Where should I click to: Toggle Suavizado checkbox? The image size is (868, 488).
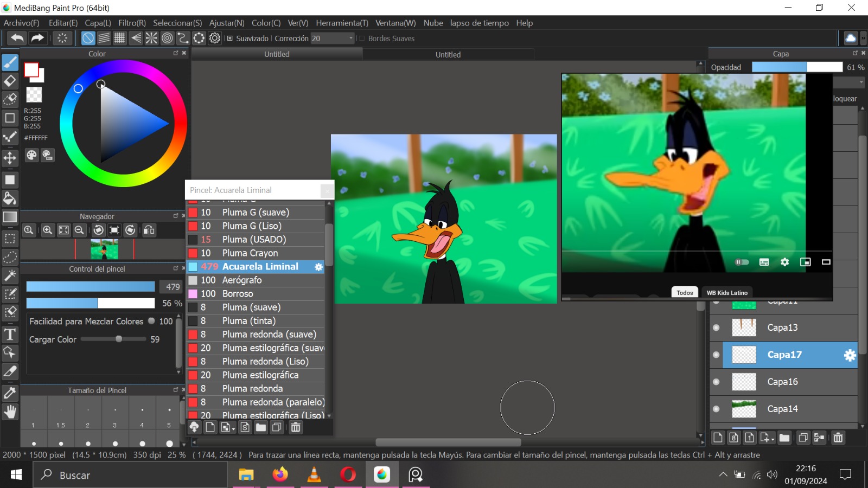point(230,38)
